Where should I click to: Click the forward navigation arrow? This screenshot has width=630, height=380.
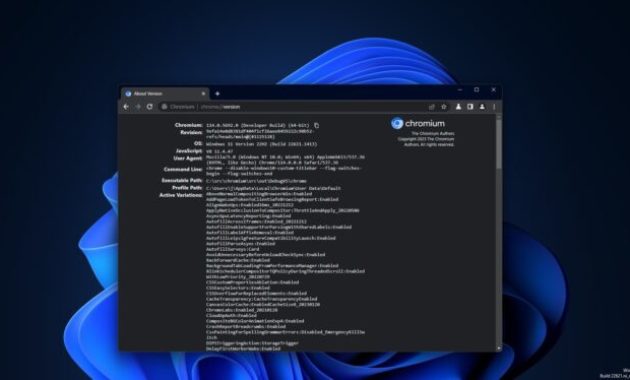[138, 107]
